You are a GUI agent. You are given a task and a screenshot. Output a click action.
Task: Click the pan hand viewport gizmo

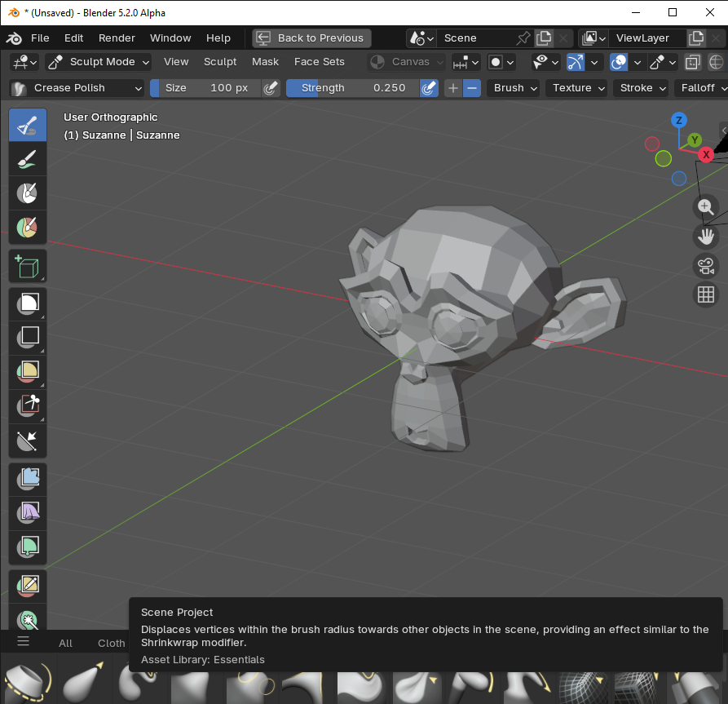(x=706, y=236)
